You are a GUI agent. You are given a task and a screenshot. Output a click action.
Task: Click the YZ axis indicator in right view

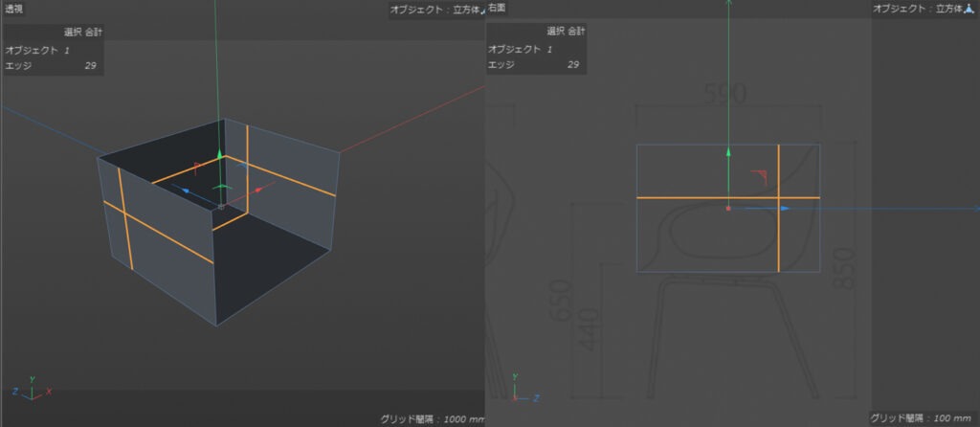(x=522, y=389)
